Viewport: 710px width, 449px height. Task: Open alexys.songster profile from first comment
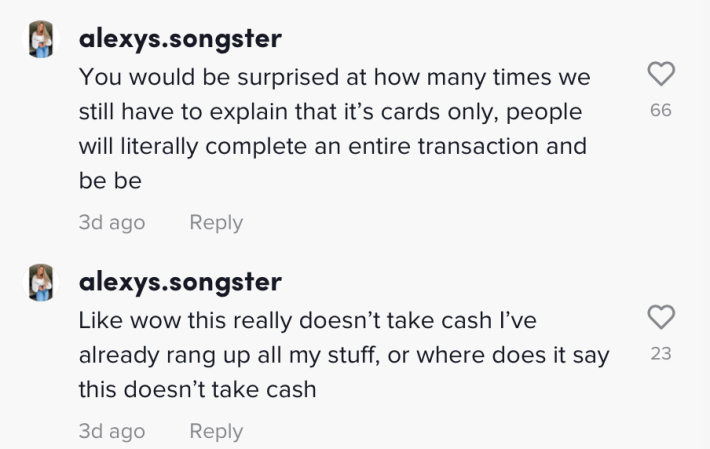[x=180, y=40]
